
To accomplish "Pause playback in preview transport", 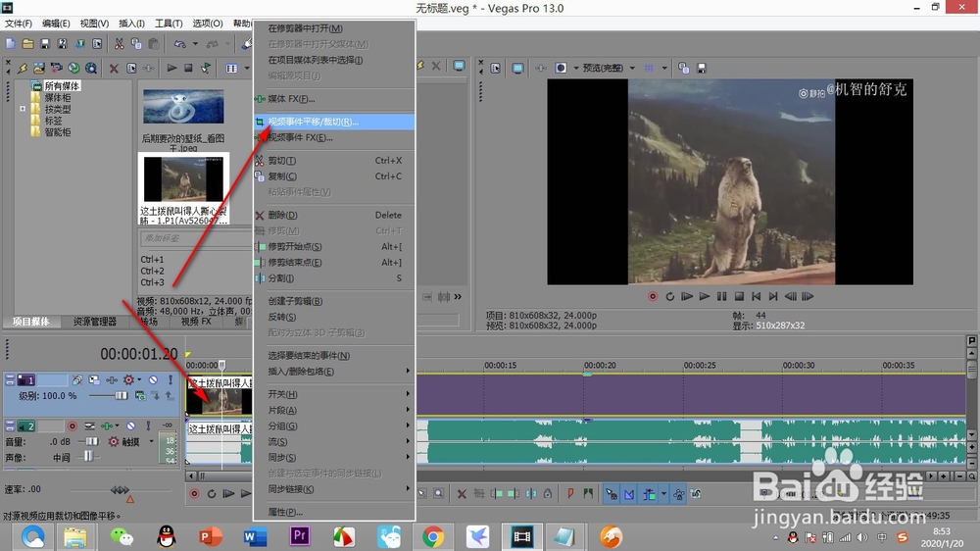I will pos(722,296).
